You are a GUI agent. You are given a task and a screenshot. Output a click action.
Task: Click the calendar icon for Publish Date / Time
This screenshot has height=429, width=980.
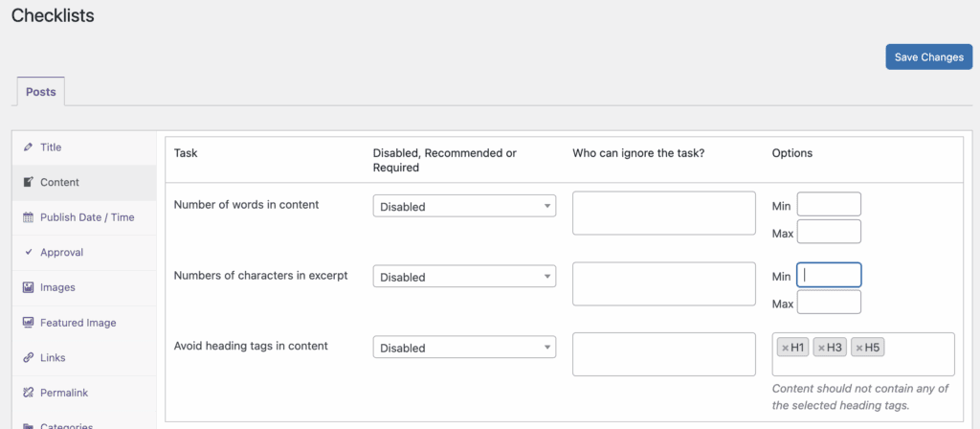pos(28,217)
